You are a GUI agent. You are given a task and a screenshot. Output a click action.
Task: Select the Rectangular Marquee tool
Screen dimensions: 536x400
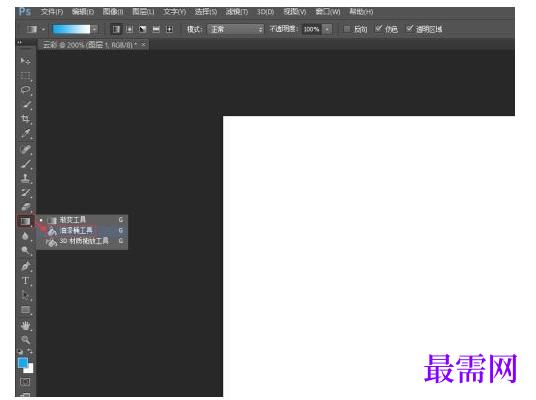click(x=26, y=76)
